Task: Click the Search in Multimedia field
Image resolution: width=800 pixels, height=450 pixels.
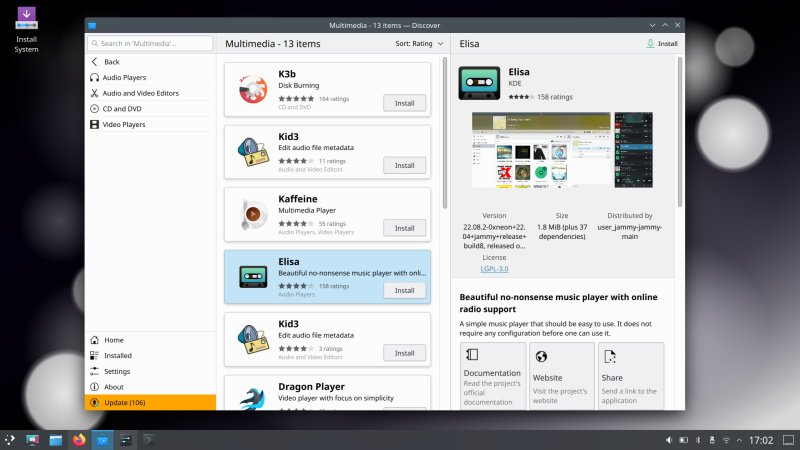Action: (x=150, y=43)
